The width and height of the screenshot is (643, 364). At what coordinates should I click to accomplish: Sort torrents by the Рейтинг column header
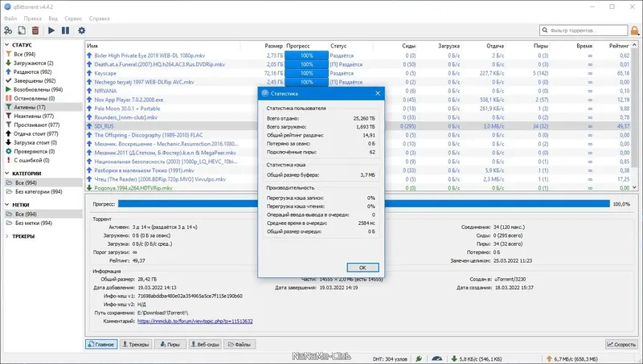(619, 46)
